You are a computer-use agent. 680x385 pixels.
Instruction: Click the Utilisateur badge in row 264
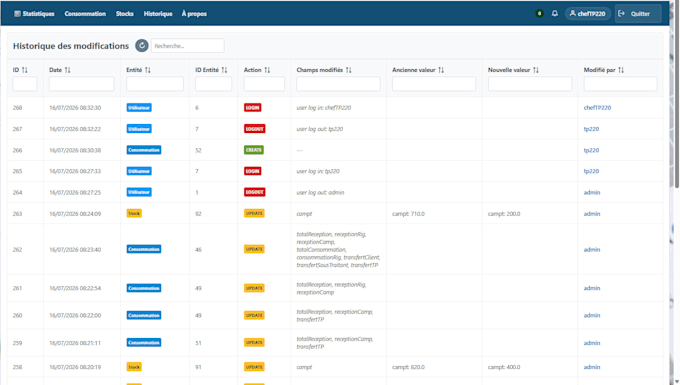[139, 192]
